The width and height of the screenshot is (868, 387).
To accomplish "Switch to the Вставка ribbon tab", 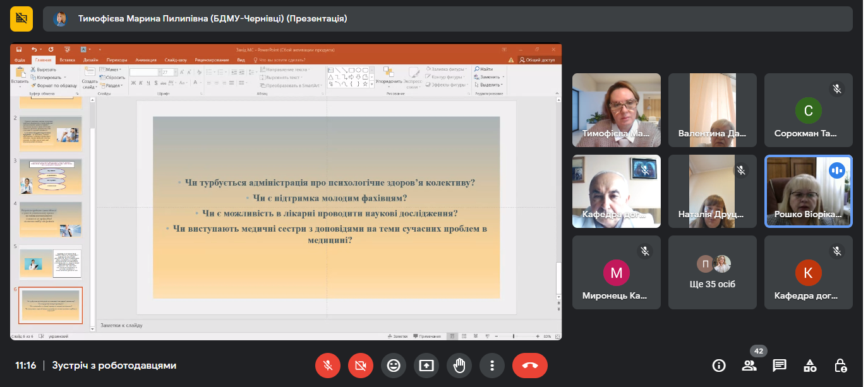I will click(67, 60).
